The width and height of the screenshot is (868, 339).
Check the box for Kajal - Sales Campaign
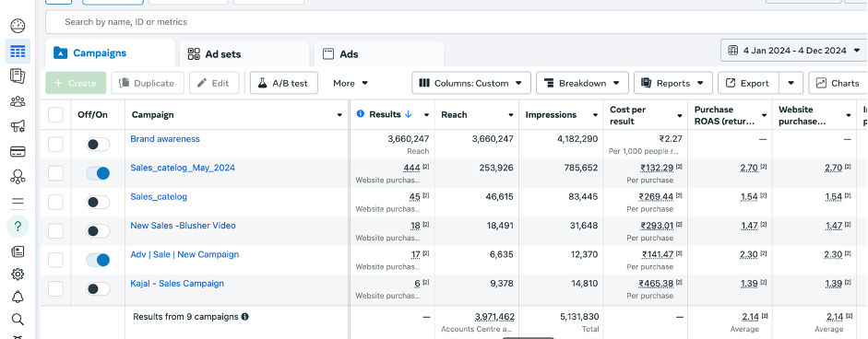point(55,288)
